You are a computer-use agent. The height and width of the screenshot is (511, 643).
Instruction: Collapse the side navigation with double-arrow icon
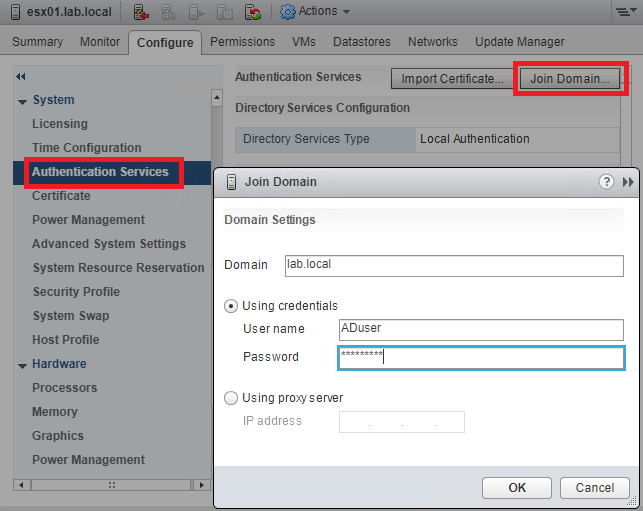[x=21, y=76]
